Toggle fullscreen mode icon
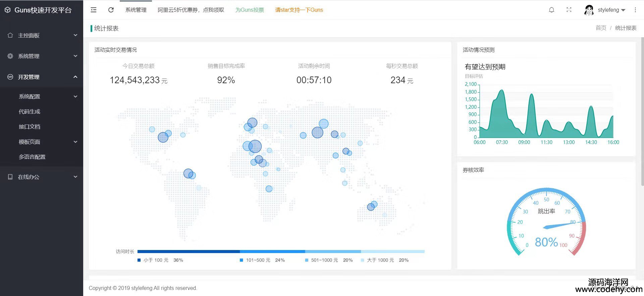 coord(569,10)
